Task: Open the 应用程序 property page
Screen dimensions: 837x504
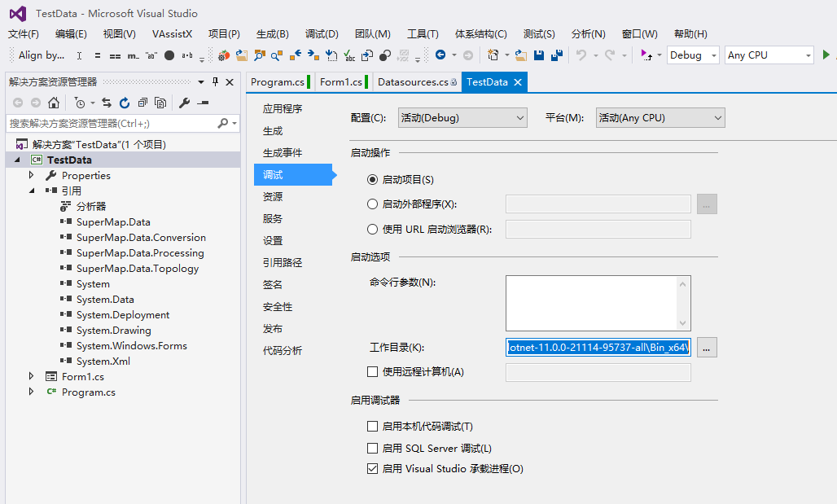Action: pos(283,109)
